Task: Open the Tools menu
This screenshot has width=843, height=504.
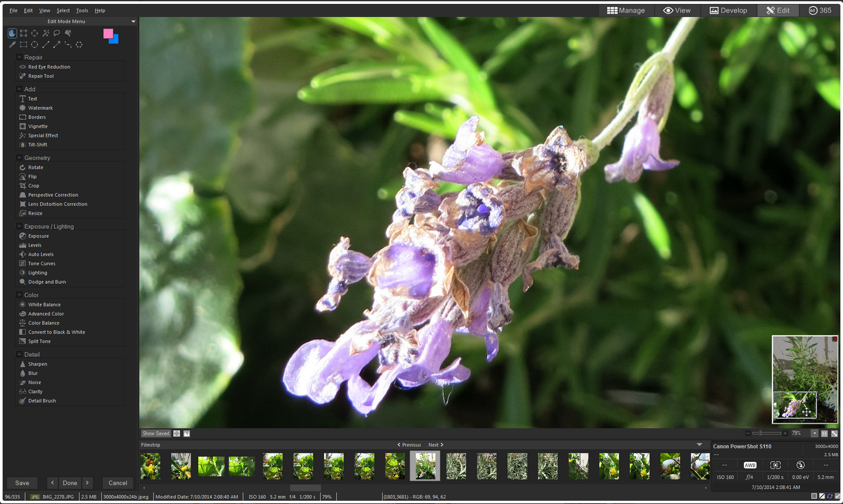Action: tap(82, 10)
